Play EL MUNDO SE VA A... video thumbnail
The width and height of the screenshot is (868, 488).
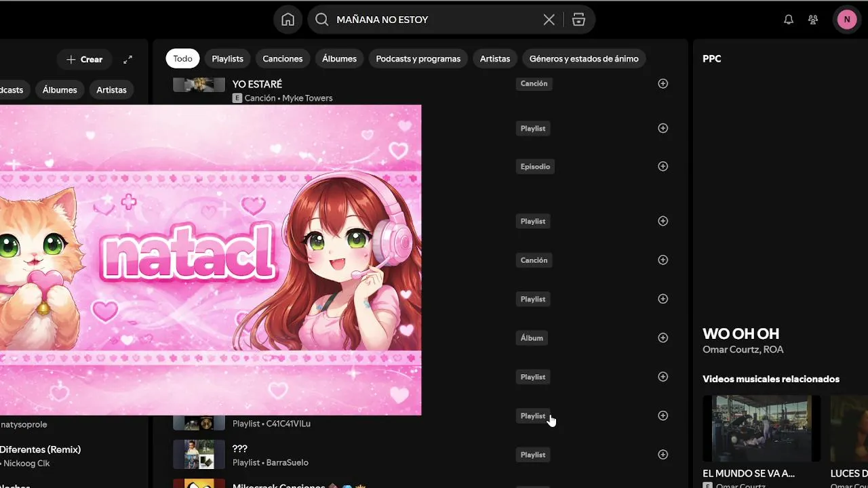point(762,428)
